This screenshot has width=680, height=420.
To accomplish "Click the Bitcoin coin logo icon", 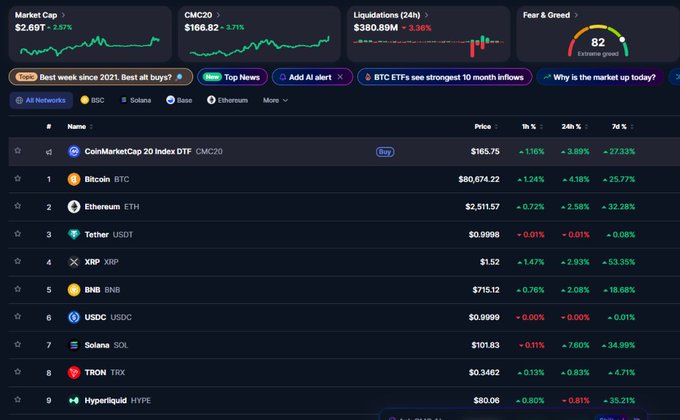I will tap(74, 179).
